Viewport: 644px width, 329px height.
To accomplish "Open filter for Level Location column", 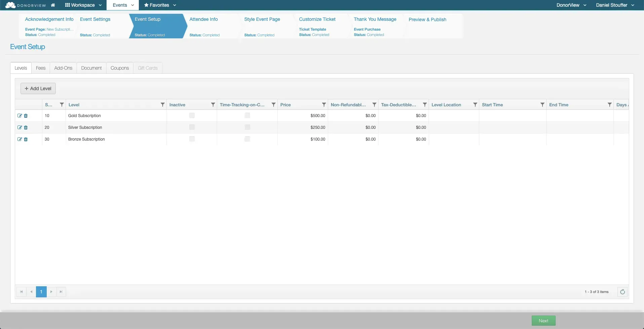I will [475, 105].
